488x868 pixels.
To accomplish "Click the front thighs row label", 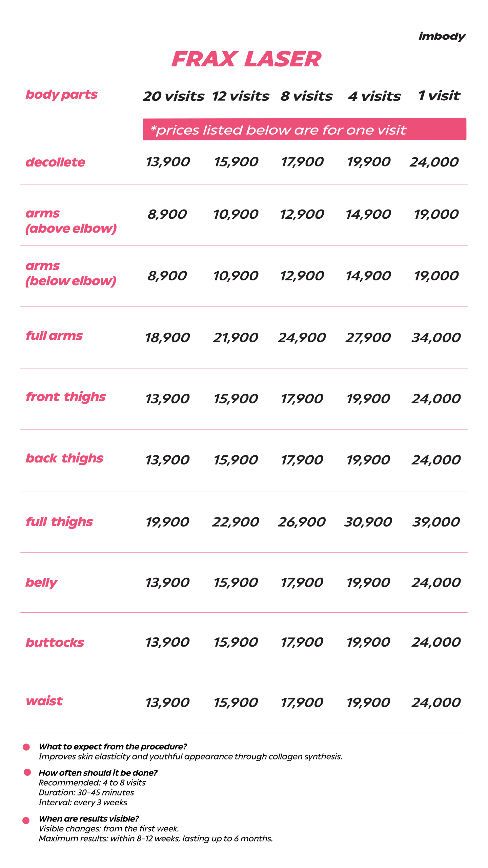I will pyautogui.click(x=66, y=397).
